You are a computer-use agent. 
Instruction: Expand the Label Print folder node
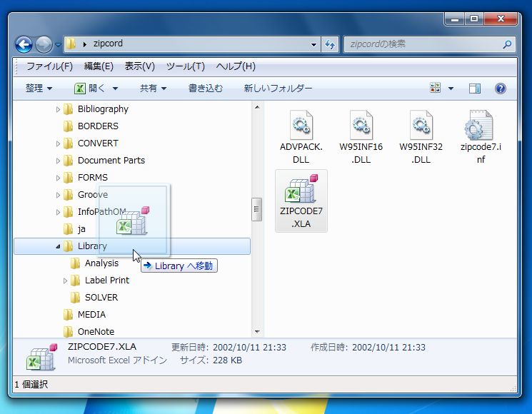point(65,281)
